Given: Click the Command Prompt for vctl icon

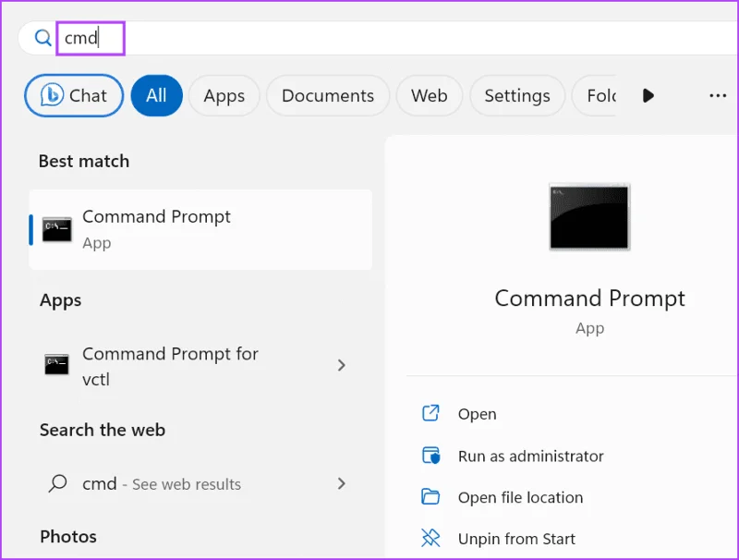Looking at the screenshot, I should pyautogui.click(x=57, y=364).
